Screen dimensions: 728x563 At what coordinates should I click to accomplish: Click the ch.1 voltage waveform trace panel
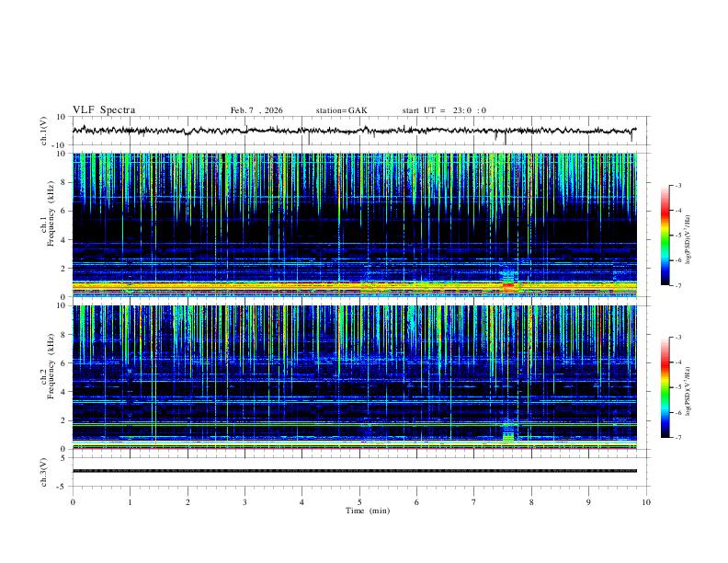click(x=360, y=131)
